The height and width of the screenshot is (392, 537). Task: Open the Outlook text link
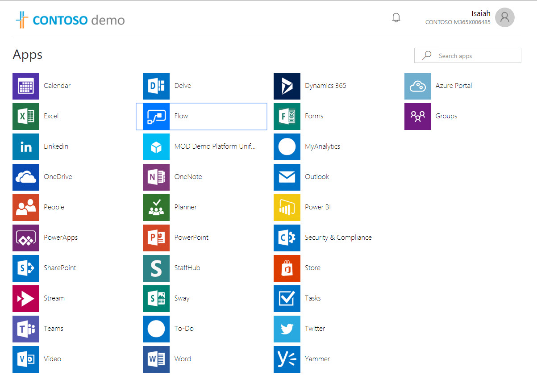click(317, 177)
